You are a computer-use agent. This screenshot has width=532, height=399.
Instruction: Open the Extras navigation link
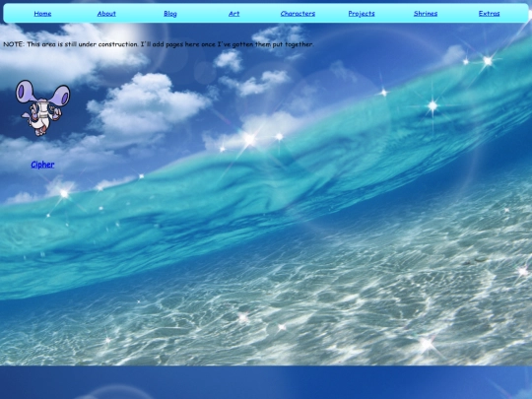click(489, 14)
